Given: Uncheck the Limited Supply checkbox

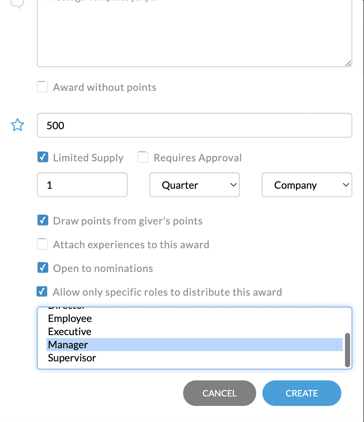Looking at the screenshot, I should 42,157.
